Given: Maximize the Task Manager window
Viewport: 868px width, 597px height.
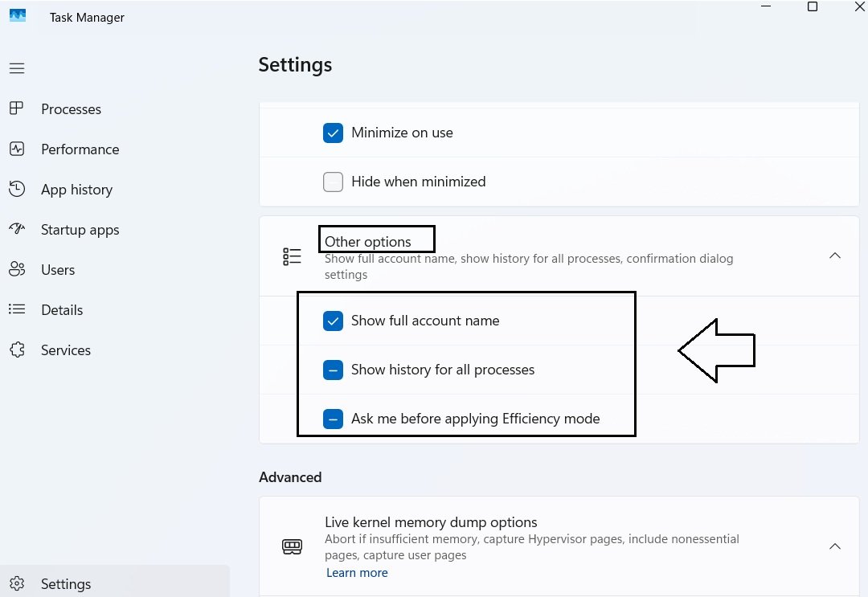Looking at the screenshot, I should click(813, 6).
